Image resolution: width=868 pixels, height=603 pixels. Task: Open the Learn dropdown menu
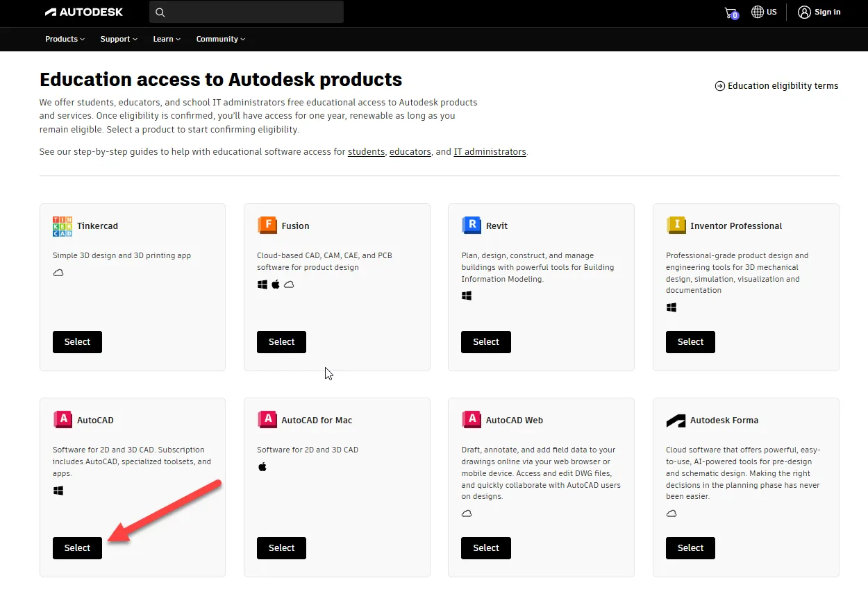pos(167,39)
